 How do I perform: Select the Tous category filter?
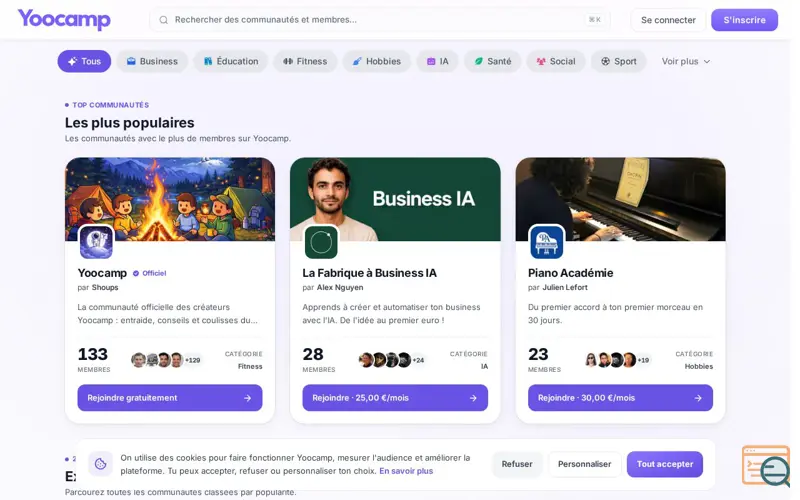pyautogui.click(x=84, y=61)
